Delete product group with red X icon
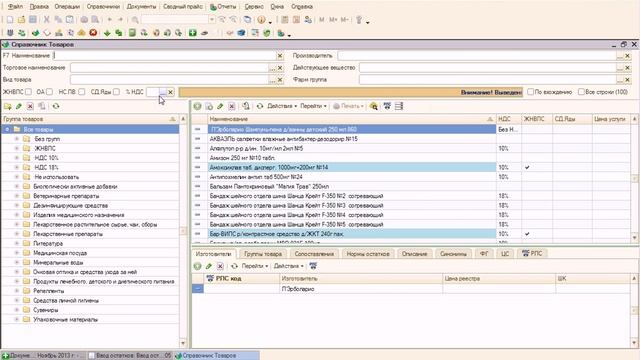640x360 pixels. point(30,106)
